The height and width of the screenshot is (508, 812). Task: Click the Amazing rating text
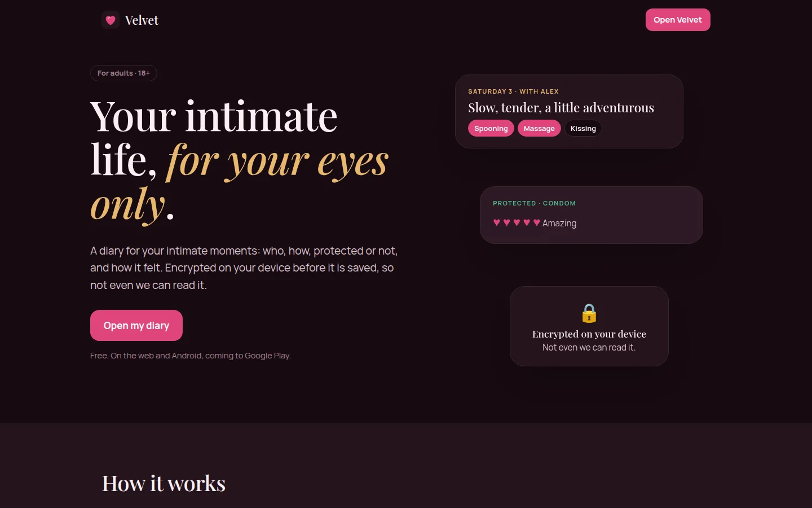(559, 223)
